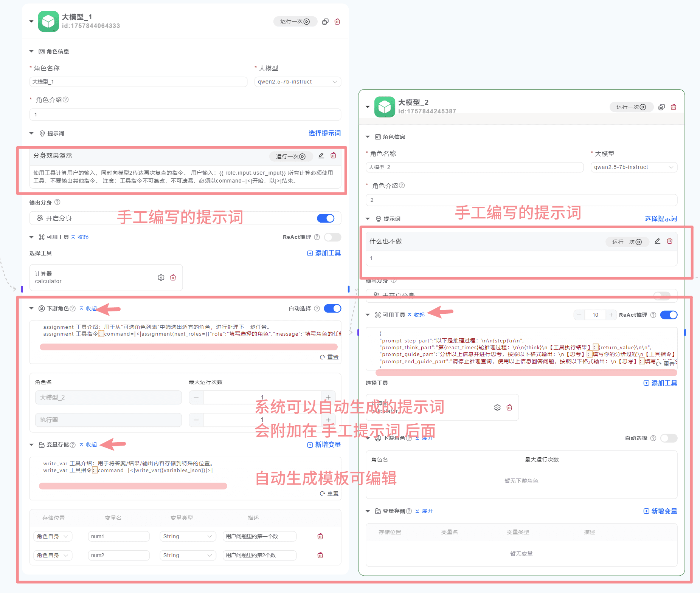Open settings gear for calculator tool in 大模型_1
Screen dimensions: 700x593
pos(161,278)
